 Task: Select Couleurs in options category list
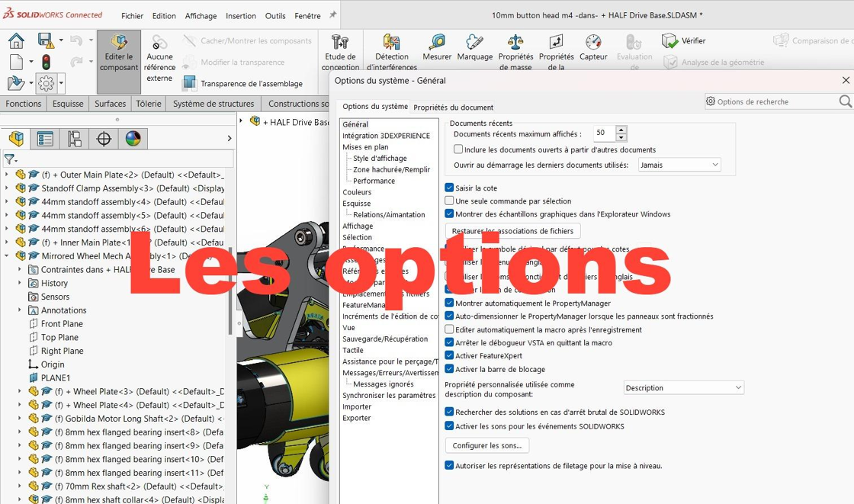tap(357, 192)
